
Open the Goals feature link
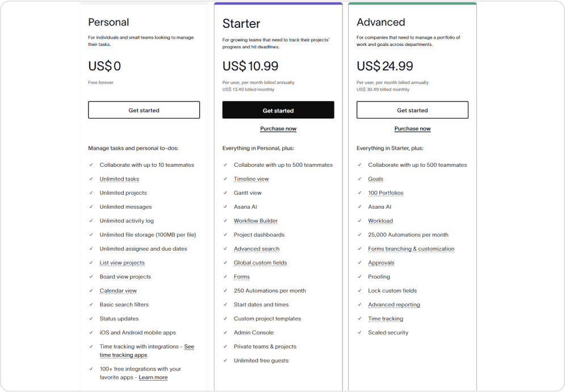(375, 179)
